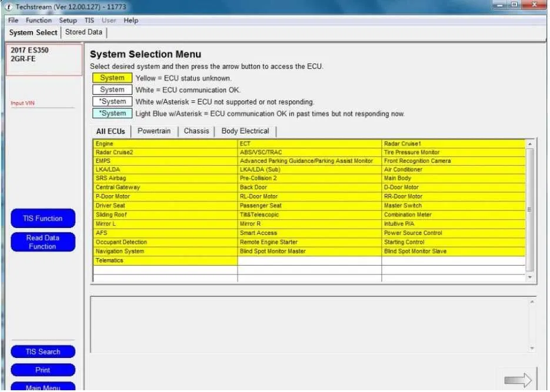Switch to the Stored Data tab
The height and width of the screenshot is (392, 550).
point(84,32)
